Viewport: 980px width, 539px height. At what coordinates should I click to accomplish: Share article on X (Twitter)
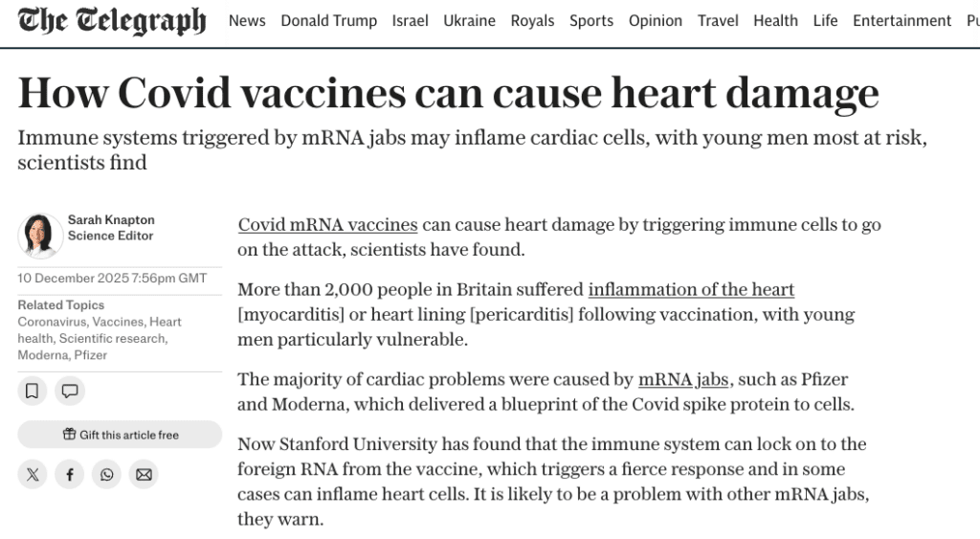[33, 474]
